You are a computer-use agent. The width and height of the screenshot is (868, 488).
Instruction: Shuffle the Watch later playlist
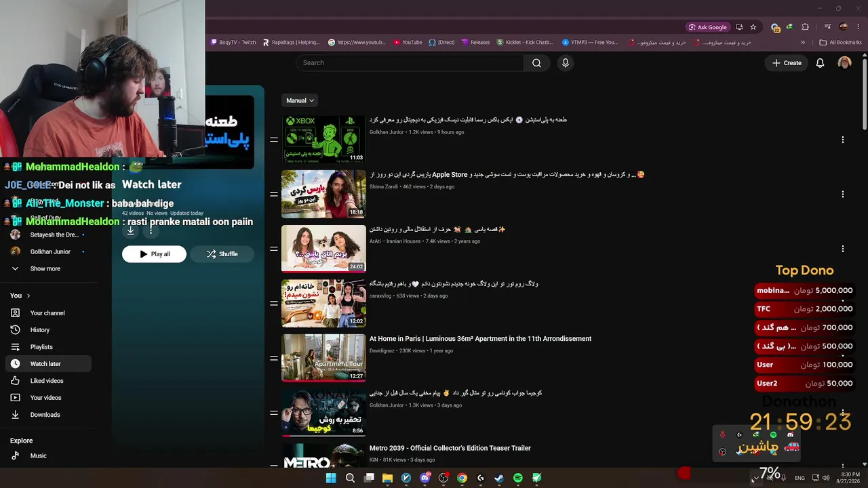coord(222,254)
